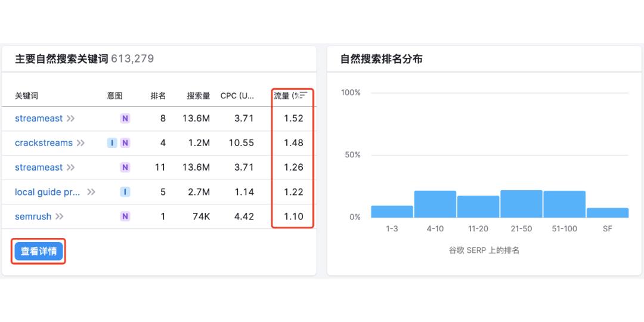Click the 4-10 ranking bar in chart

click(x=435, y=204)
